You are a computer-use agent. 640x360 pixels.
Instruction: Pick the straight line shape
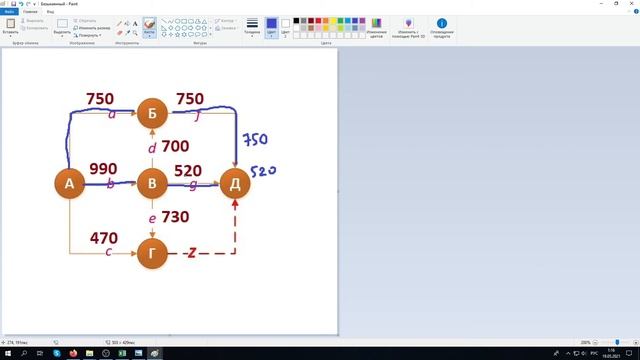[x=164, y=21]
